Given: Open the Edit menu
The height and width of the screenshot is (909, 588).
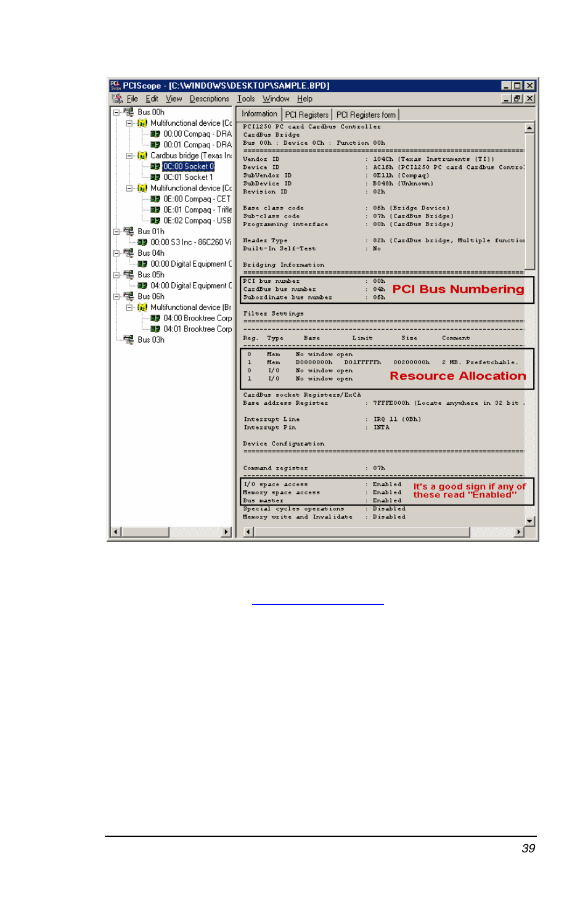Looking at the screenshot, I should click(x=152, y=99).
